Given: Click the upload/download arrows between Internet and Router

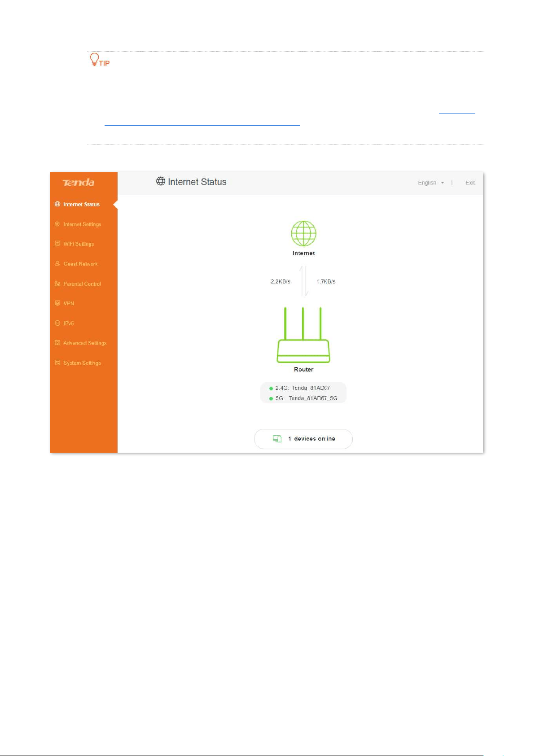Looking at the screenshot, I should pyautogui.click(x=304, y=281).
